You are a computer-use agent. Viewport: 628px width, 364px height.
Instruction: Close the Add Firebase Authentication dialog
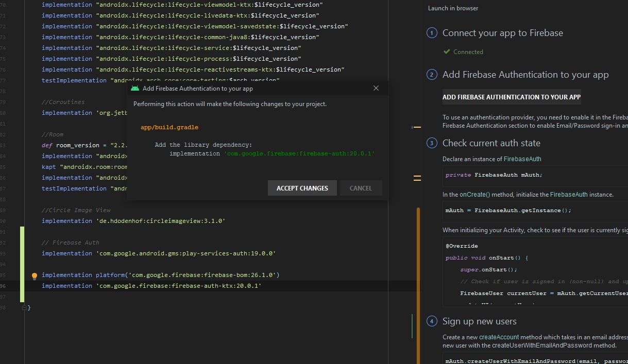(376, 88)
